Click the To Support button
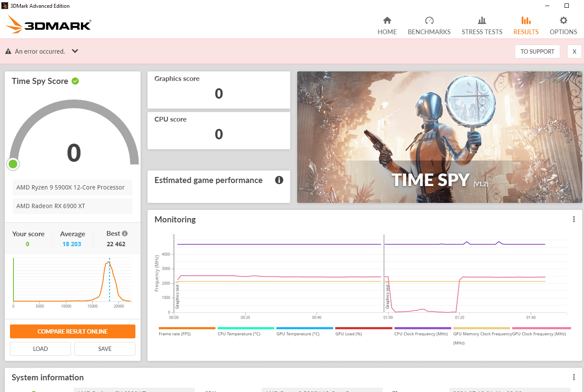The height and width of the screenshot is (392, 584). pyautogui.click(x=537, y=51)
